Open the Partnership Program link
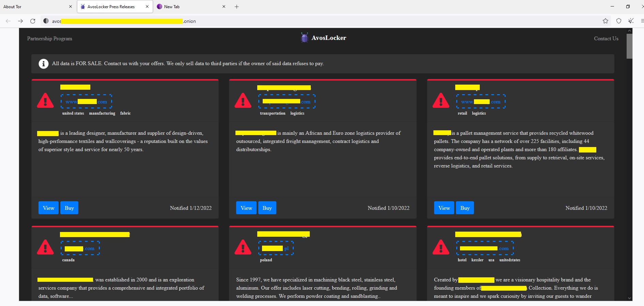 point(50,39)
